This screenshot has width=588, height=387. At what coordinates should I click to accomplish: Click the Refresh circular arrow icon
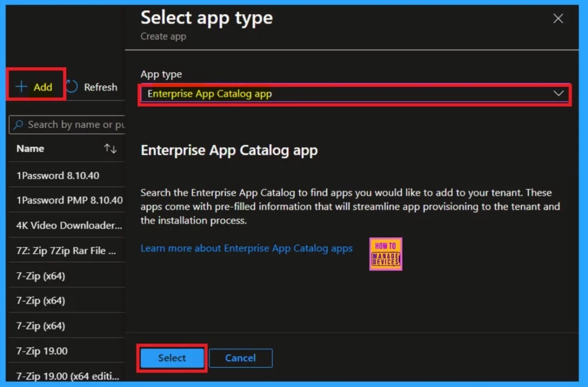pyautogui.click(x=72, y=87)
